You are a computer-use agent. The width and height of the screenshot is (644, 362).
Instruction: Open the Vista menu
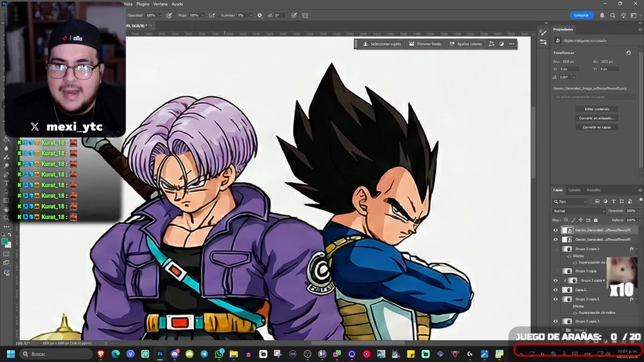[x=128, y=4]
